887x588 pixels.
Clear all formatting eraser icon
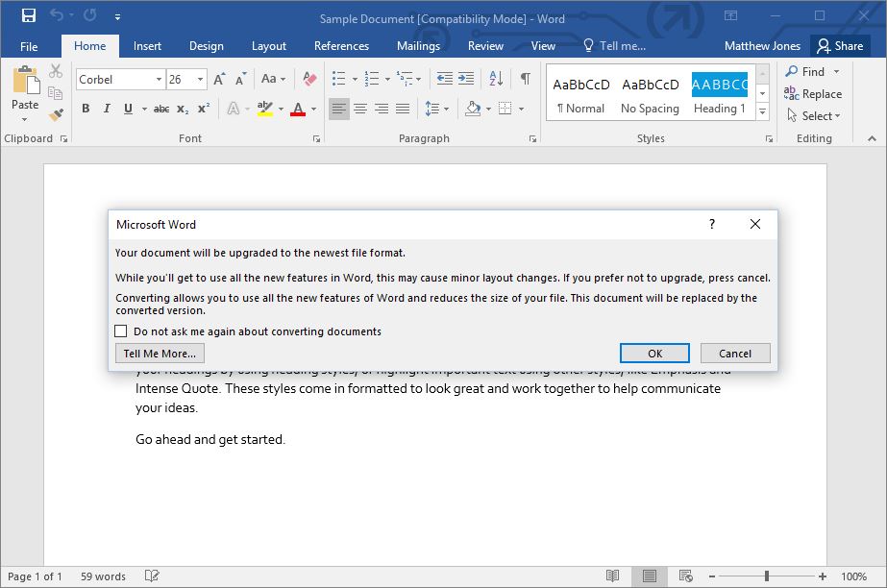point(309,79)
